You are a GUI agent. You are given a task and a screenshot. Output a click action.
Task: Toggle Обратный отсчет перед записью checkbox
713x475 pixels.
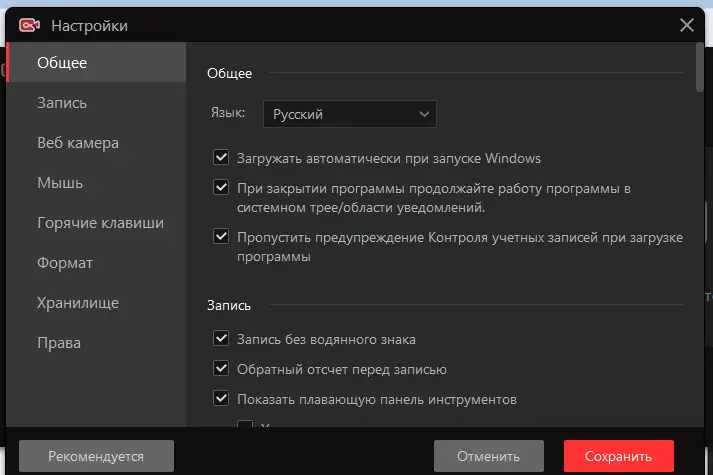(x=221, y=369)
